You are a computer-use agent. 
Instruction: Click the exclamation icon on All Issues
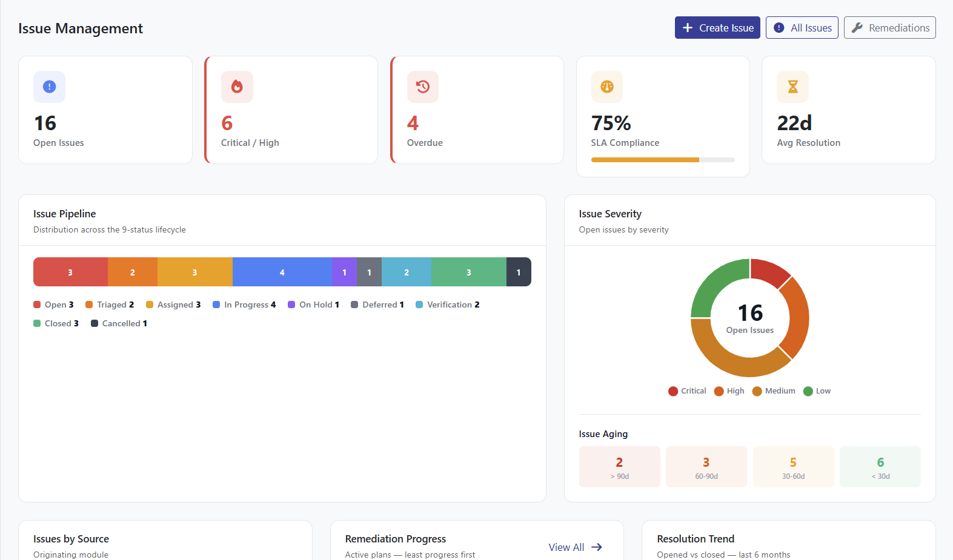[779, 28]
